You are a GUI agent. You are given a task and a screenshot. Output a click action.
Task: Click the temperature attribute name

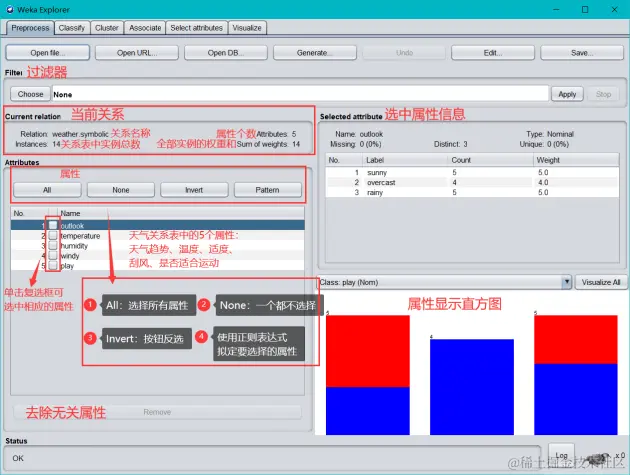click(80, 236)
